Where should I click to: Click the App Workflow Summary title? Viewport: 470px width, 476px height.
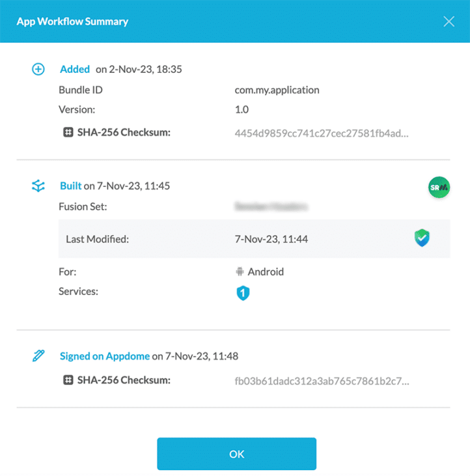(72, 21)
